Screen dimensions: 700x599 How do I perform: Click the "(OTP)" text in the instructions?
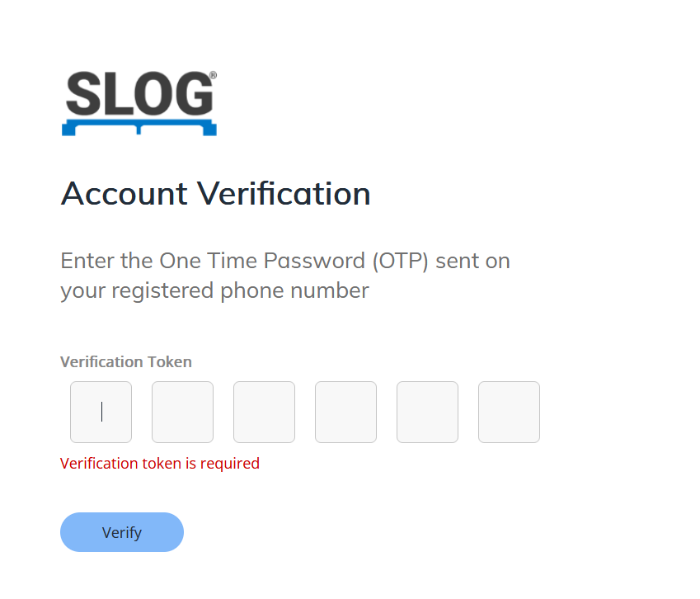tap(400, 261)
